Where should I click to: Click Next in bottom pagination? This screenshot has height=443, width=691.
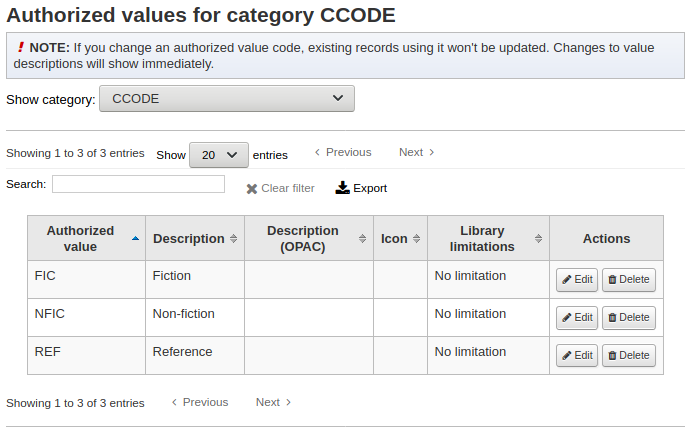[273, 403]
